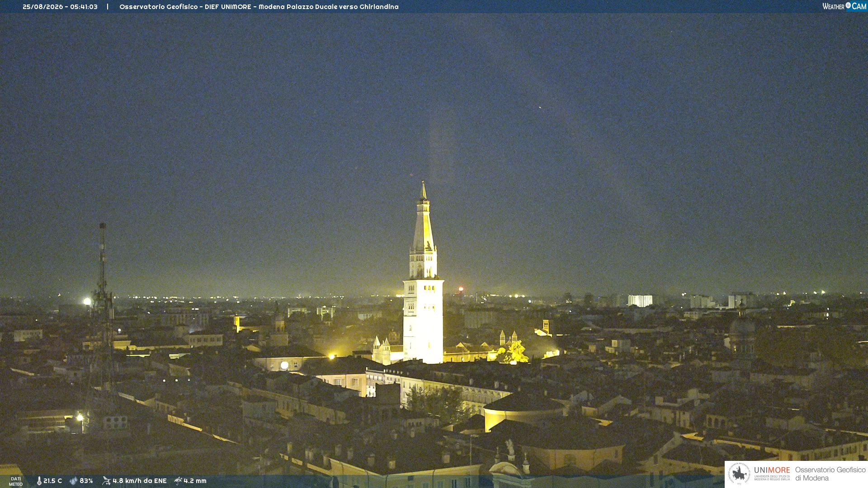Click the wind speed icon

[x=106, y=481]
